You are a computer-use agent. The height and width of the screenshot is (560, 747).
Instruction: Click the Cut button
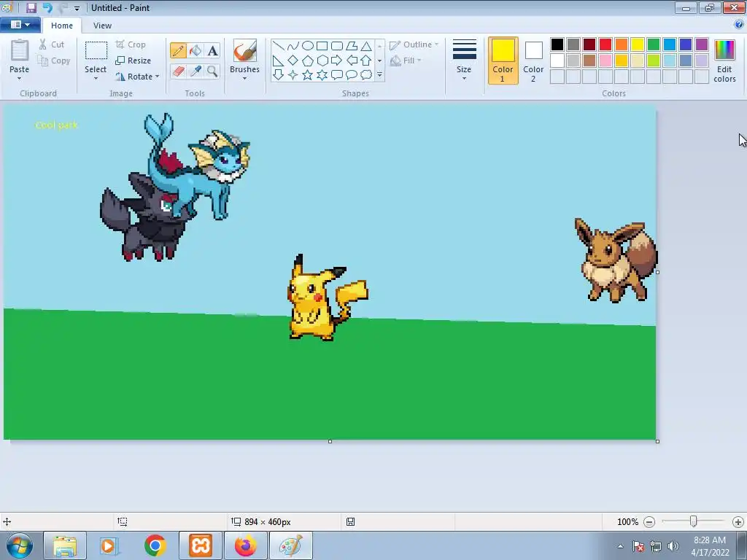(x=52, y=44)
